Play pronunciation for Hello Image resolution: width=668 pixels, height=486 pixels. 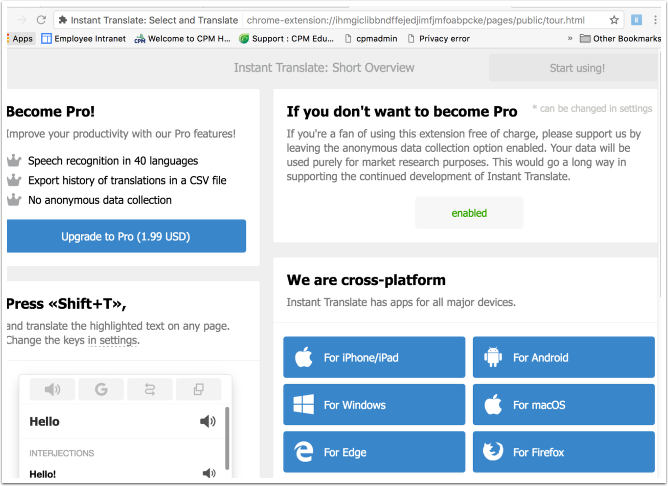pos(208,422)
